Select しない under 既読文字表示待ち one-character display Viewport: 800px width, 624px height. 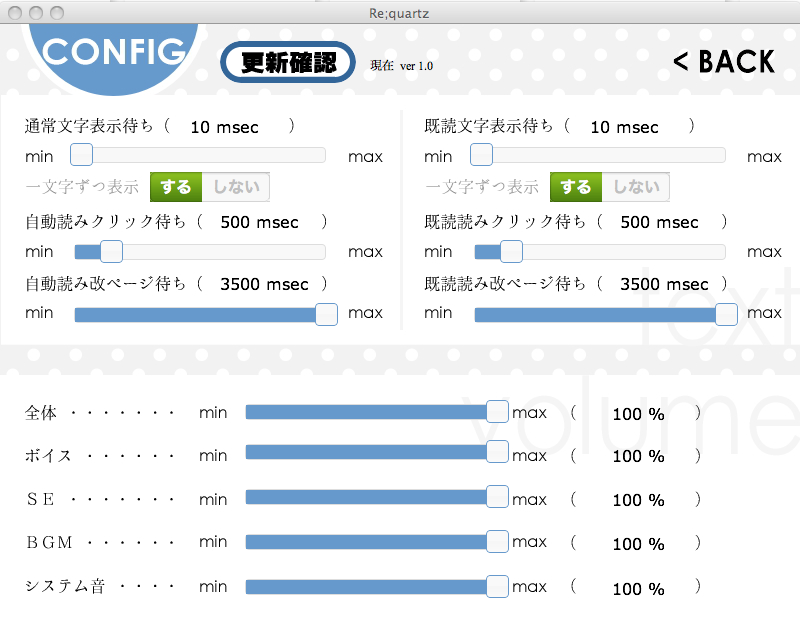636,187
